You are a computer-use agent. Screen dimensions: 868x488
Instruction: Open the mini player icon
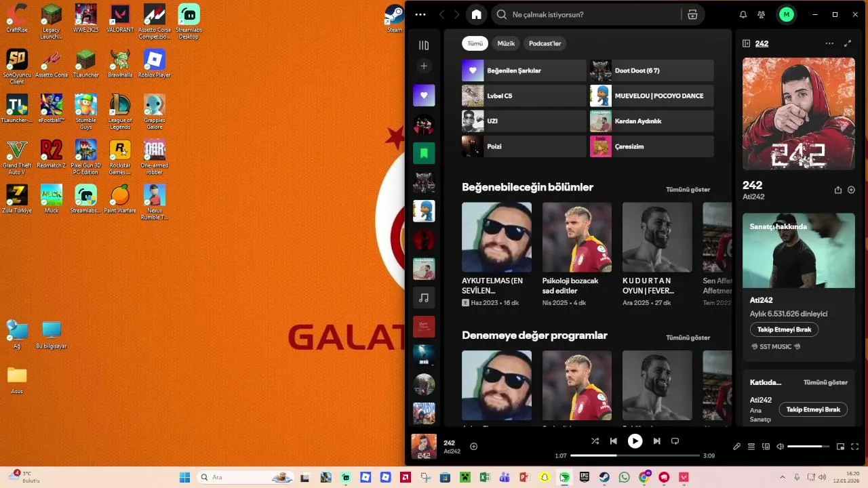coord(840,447)
